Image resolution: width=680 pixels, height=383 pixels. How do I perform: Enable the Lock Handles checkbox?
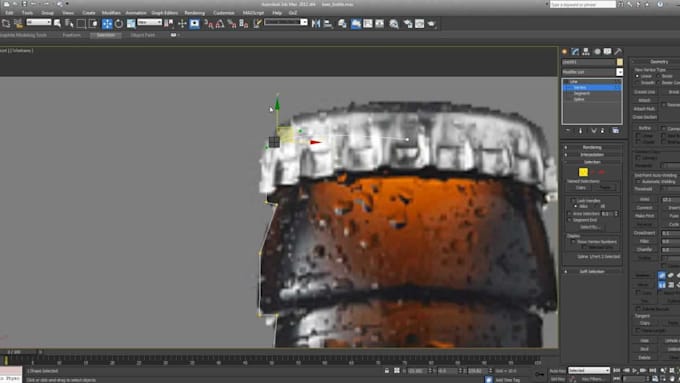tap(573, 201)
